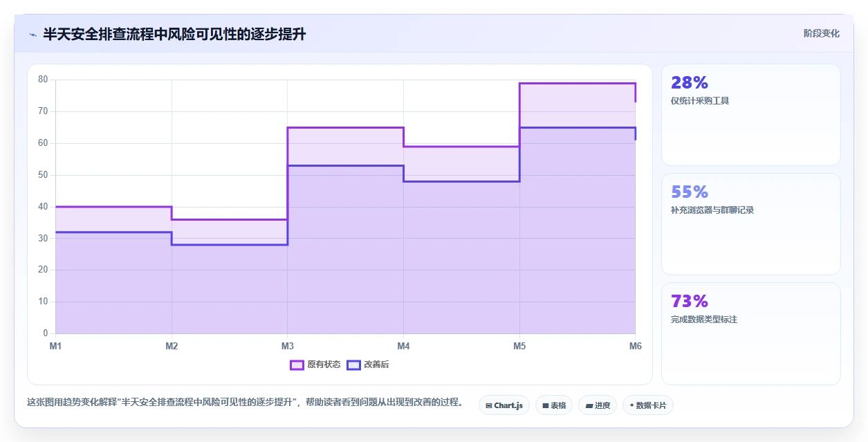Click the 10 y-axis value

click(x=43, y=302)
